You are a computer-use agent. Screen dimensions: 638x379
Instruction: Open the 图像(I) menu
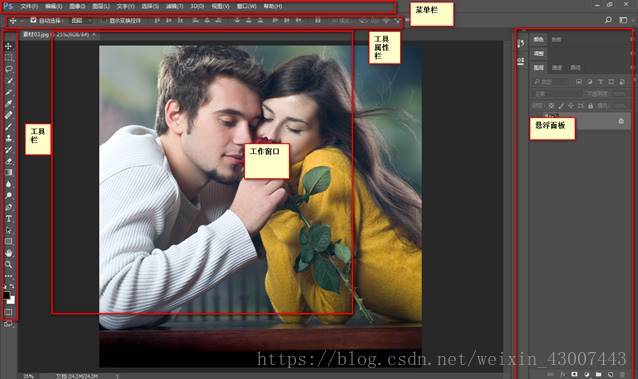point(77,6)
